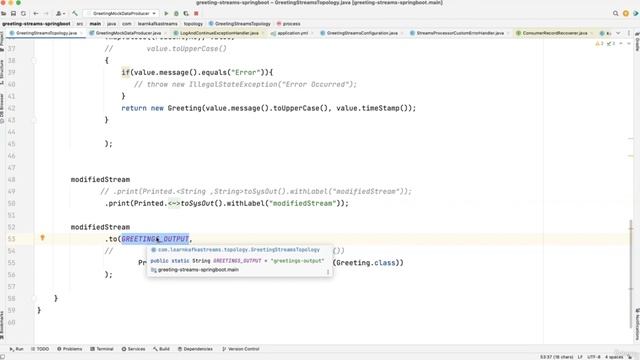
Task: Run with coverage icon
Action: [186, 13]
